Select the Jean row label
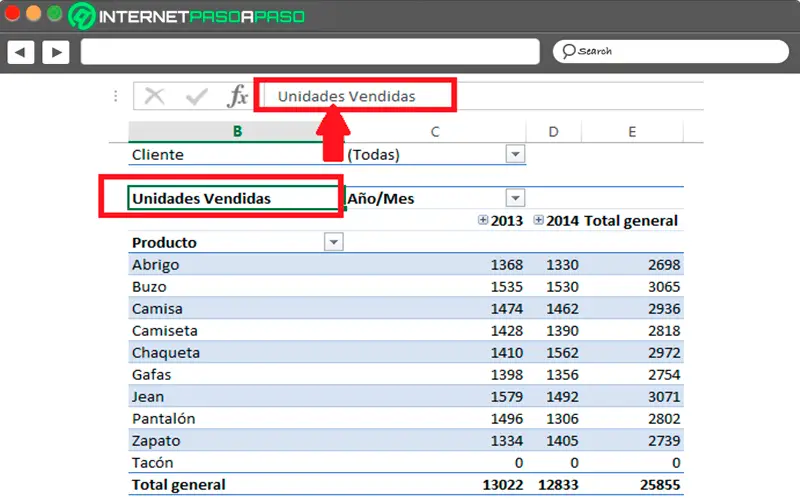 tap(148, 396)
